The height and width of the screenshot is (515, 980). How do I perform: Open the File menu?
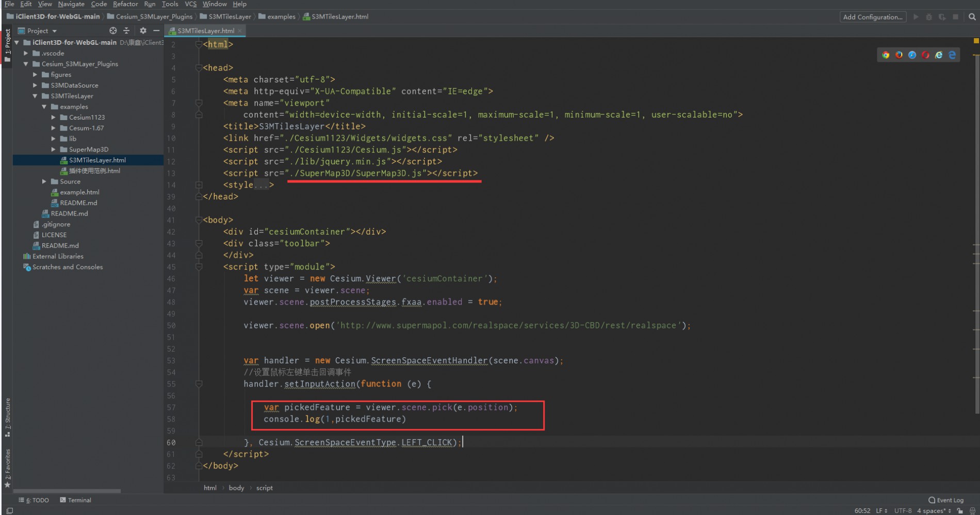[9, 4]
